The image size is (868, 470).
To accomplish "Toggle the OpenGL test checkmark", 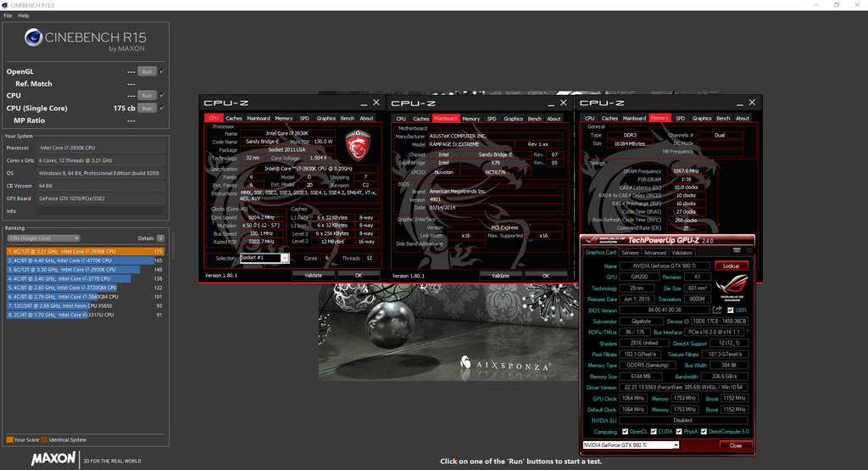I will click(x=162, y=71).
